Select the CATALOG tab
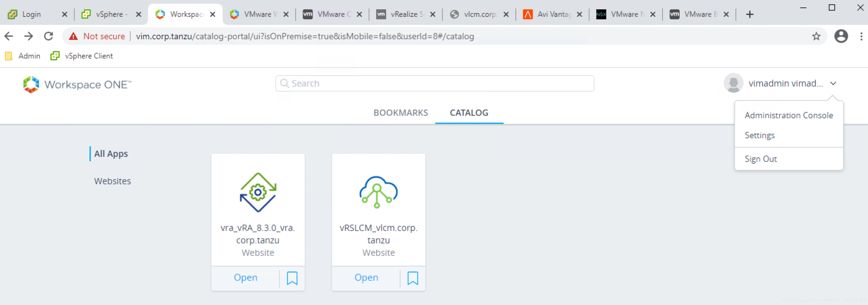The height and width of the screenshot is (305, 868). tap(469, 113)
